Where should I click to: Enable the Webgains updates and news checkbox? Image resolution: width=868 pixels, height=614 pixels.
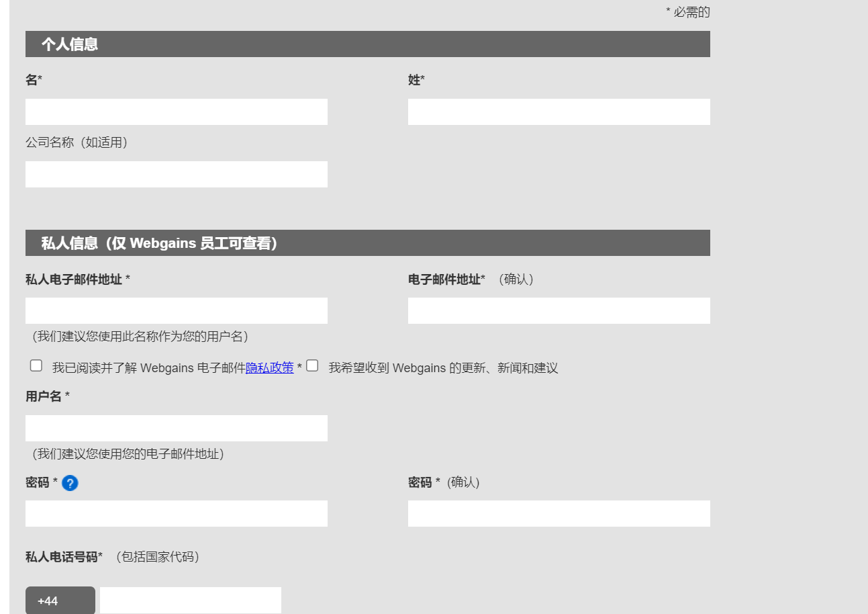coord(312,365)
